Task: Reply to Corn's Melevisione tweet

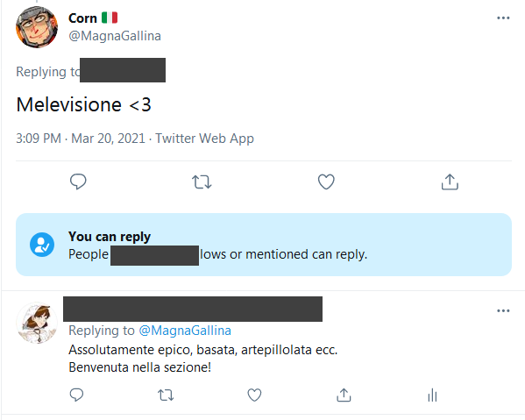Action: click(78, 182)
